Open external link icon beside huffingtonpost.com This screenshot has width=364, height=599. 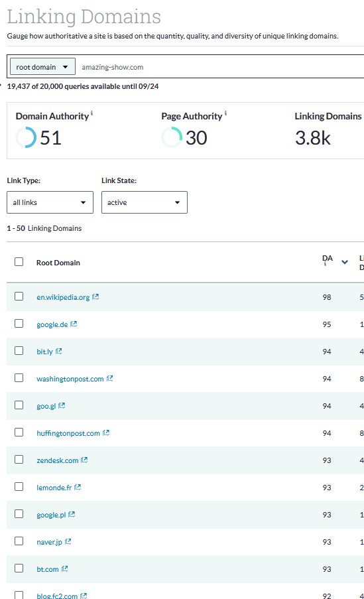point(106,433)
